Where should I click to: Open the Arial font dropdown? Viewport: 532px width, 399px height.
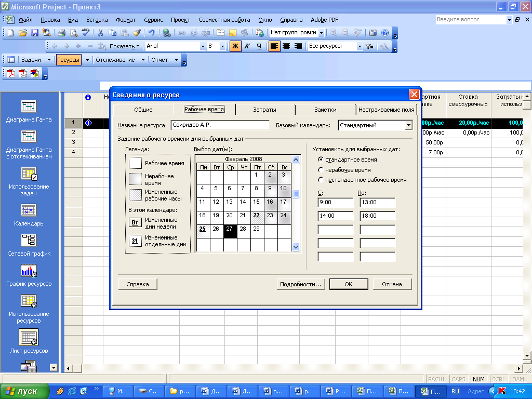tap(203, 46)
